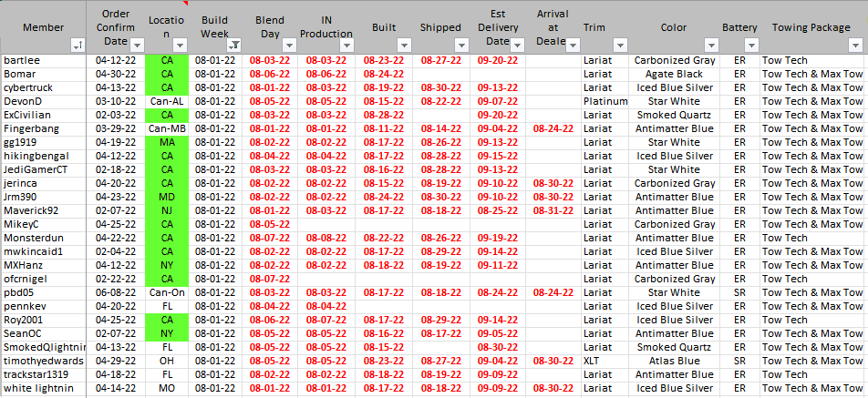Open the Towing Package filter dropdown
Image resolution: width=868 pixels, height=398 pixels.
(857, 44)
